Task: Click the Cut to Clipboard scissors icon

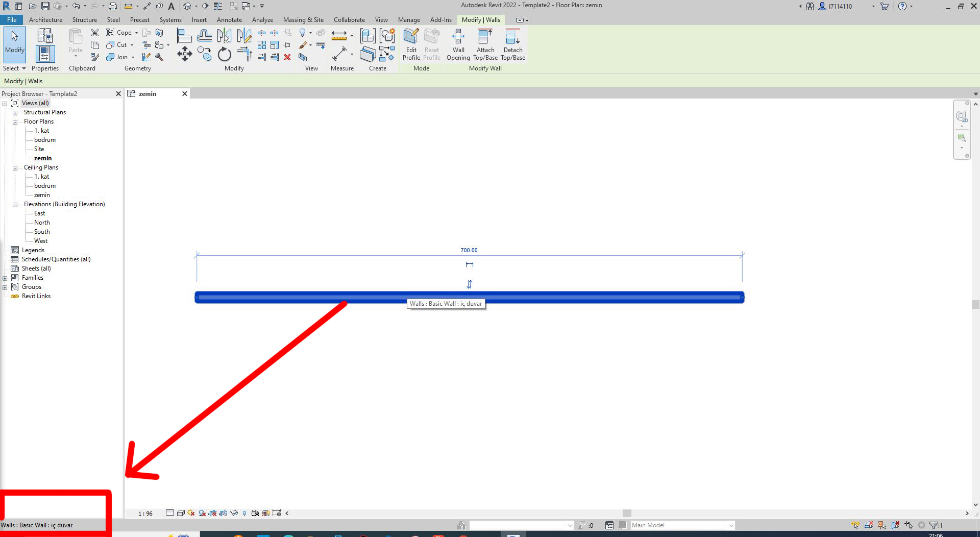Action: coord(95,33)
